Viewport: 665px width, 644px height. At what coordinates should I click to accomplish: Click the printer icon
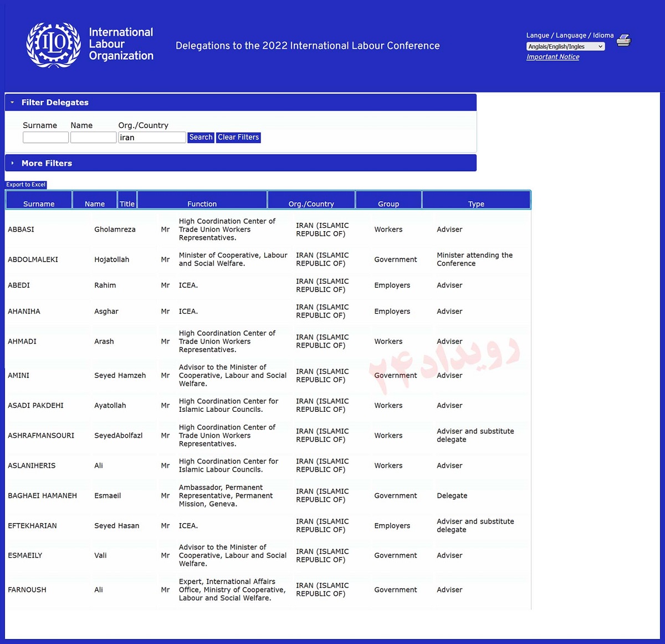[623, 40]
